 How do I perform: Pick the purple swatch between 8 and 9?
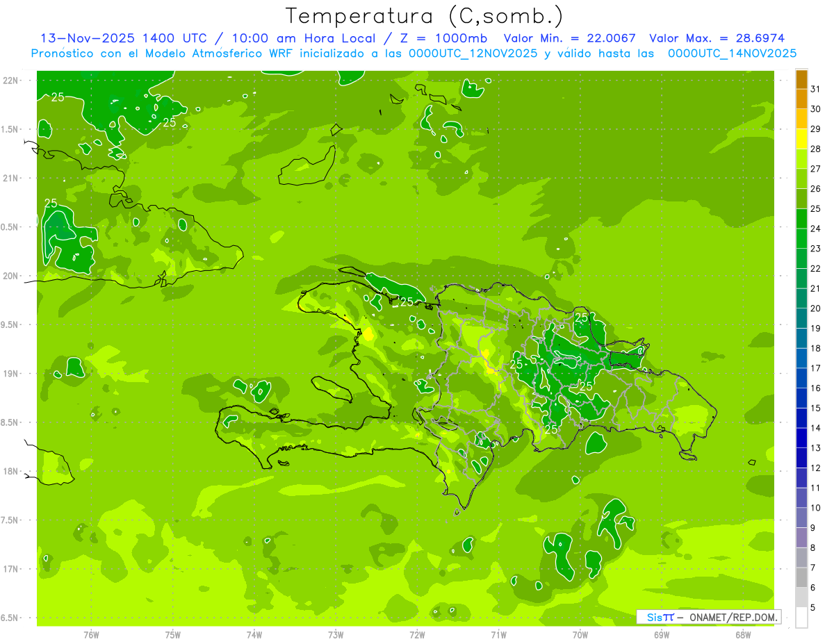click(x=801, y=538)
